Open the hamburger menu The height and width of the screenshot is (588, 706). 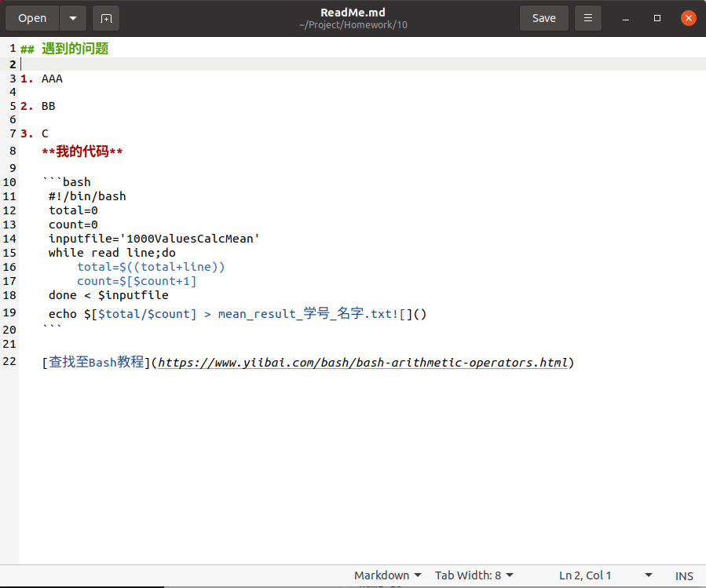pyautogui.click(x=587, y=17)
